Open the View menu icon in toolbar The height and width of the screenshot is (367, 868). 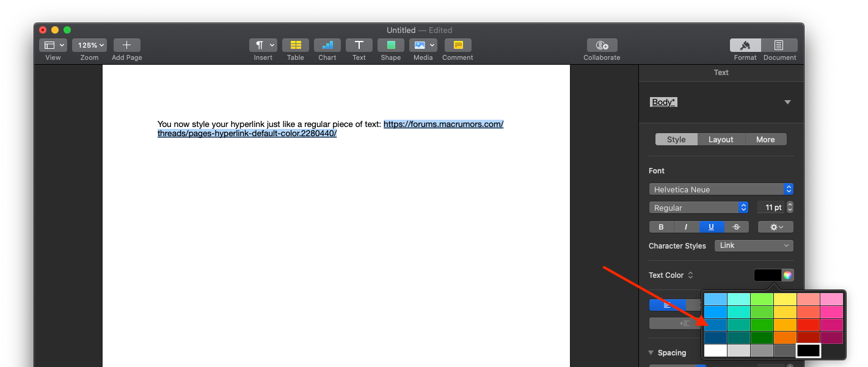(x=53, y=45)
